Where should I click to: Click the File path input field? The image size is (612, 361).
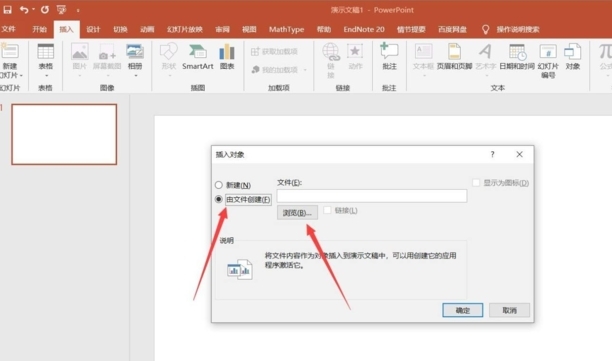pos(372,196)
